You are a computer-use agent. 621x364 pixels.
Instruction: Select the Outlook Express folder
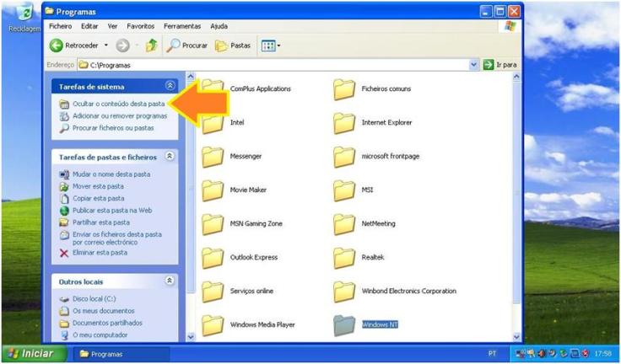click(213, 258)
